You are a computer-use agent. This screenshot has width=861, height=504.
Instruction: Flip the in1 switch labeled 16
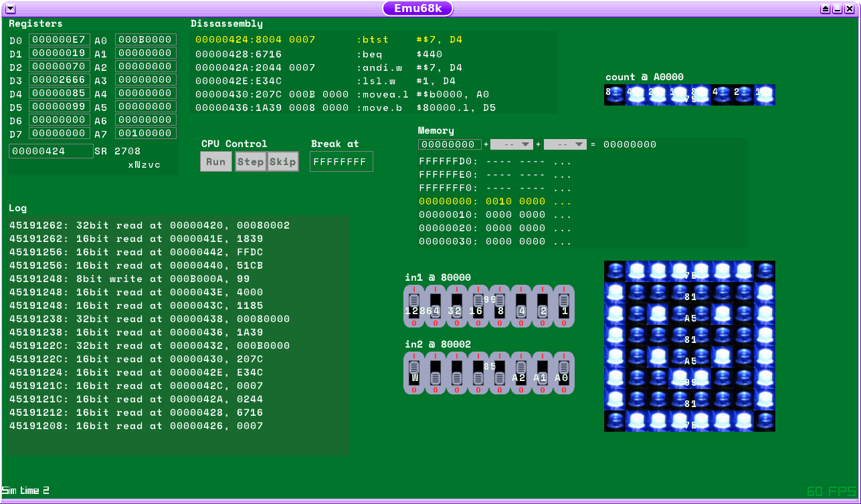[478, 305]
